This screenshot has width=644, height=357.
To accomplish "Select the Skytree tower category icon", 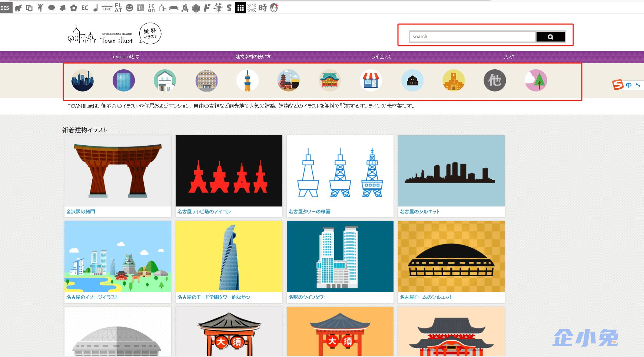I will pos(248,80).
